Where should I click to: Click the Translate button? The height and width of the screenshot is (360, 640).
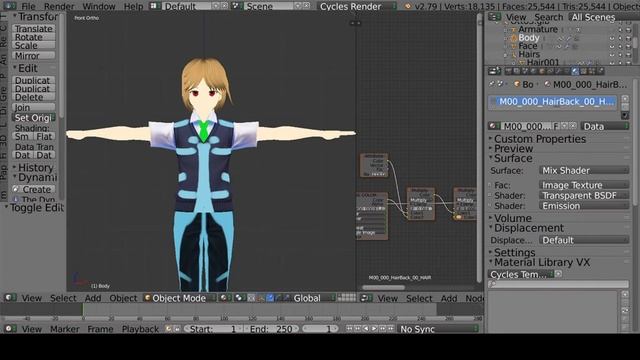pos(34,29)
